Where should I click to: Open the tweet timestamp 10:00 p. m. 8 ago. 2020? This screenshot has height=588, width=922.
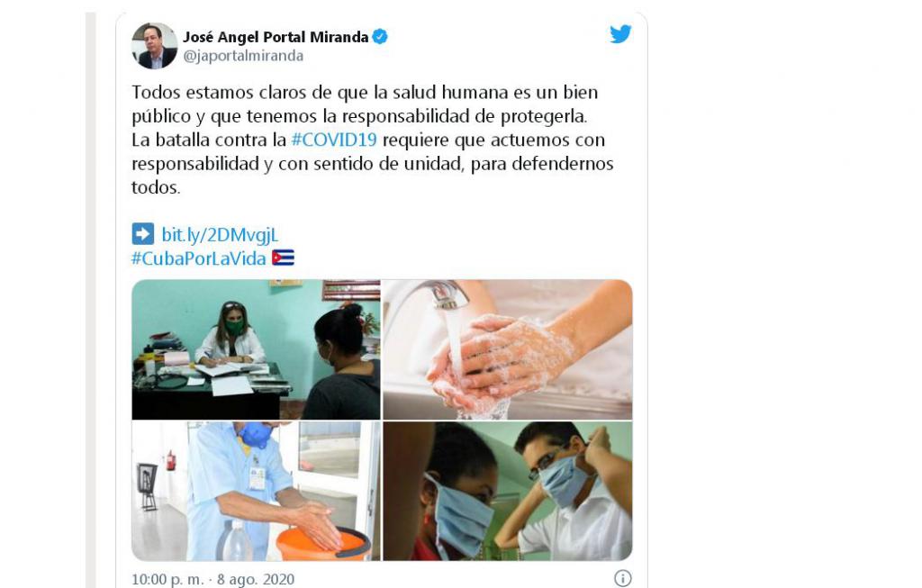coord(212,579)
